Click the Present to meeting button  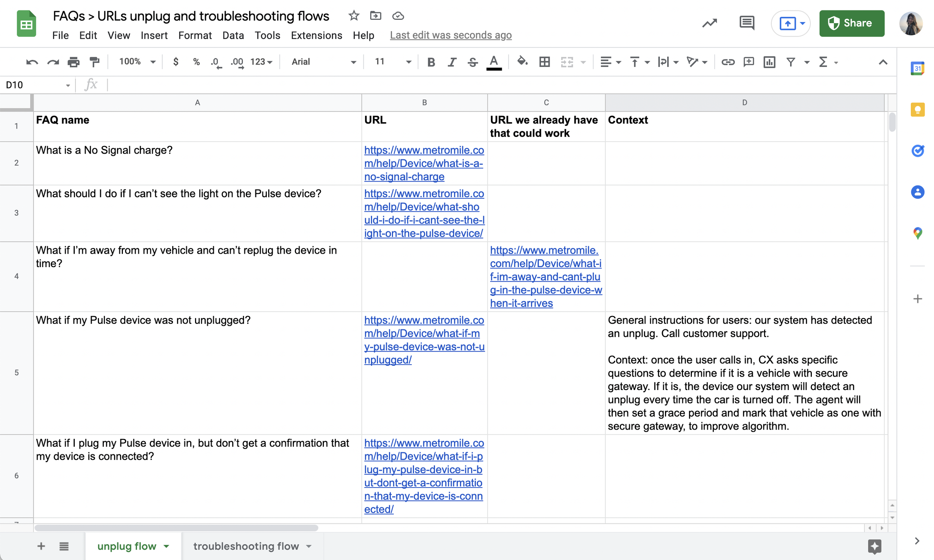coord(791,24)
